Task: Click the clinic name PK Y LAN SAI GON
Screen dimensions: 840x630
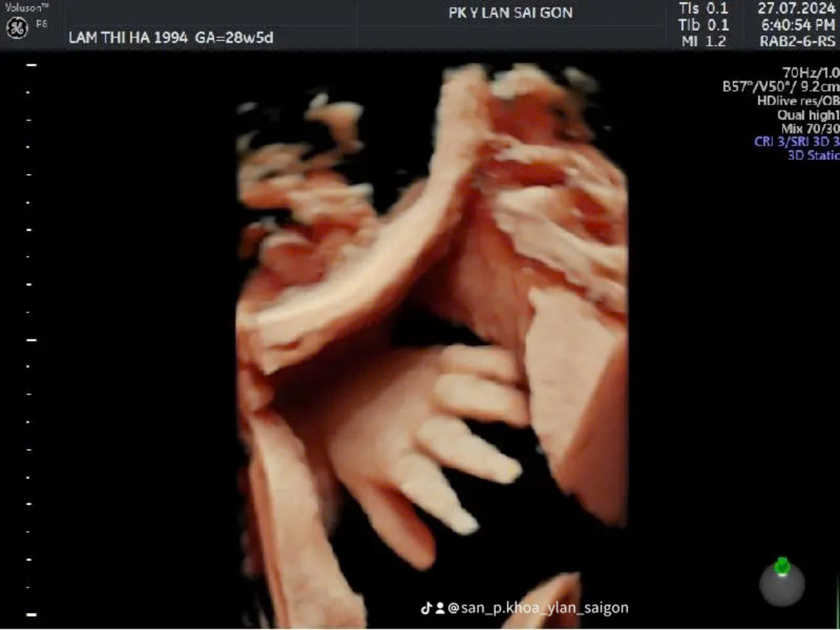Action: (x=511, y=12)
